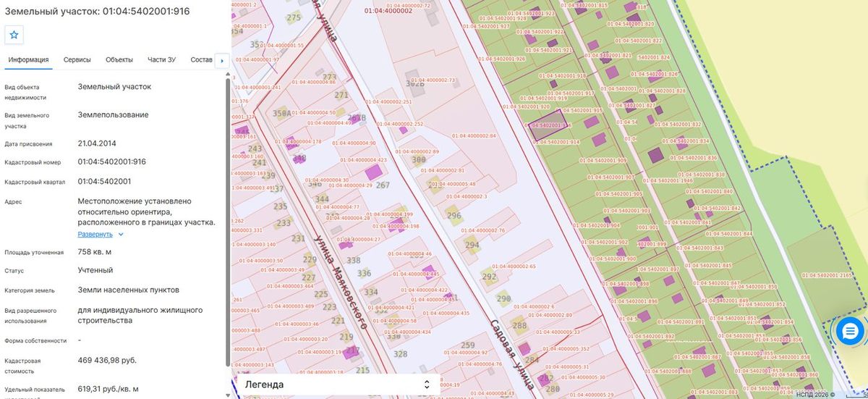The width and height of the screenshot is (868, 399).
Task: Select cadastral number 01:04:5402001:916 value
Action: tap(112, 162)
